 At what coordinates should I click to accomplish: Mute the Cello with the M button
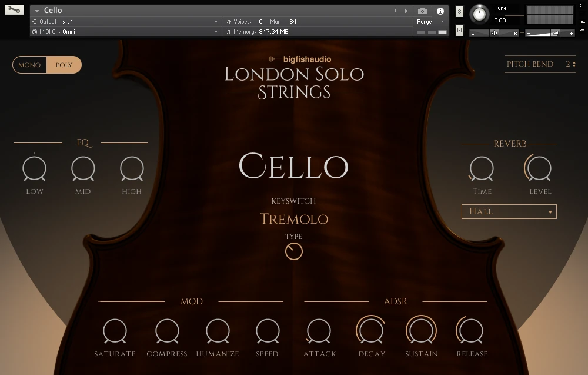pyautogui.click(x=459, y=30)
